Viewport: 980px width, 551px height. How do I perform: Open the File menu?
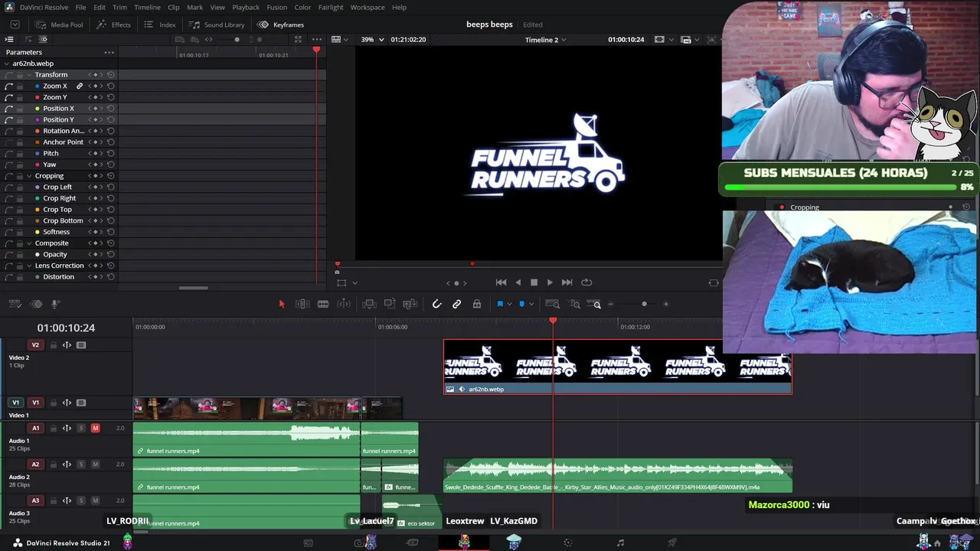coord(80,8)
